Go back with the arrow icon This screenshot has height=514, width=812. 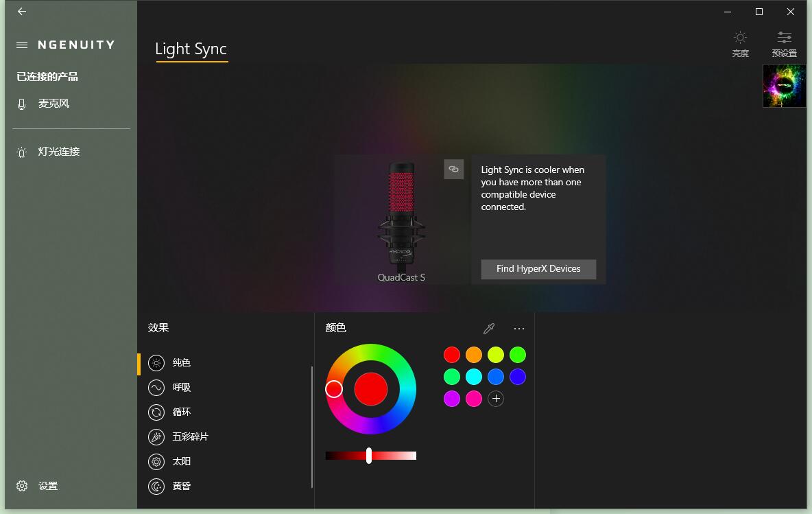[22, 12]
